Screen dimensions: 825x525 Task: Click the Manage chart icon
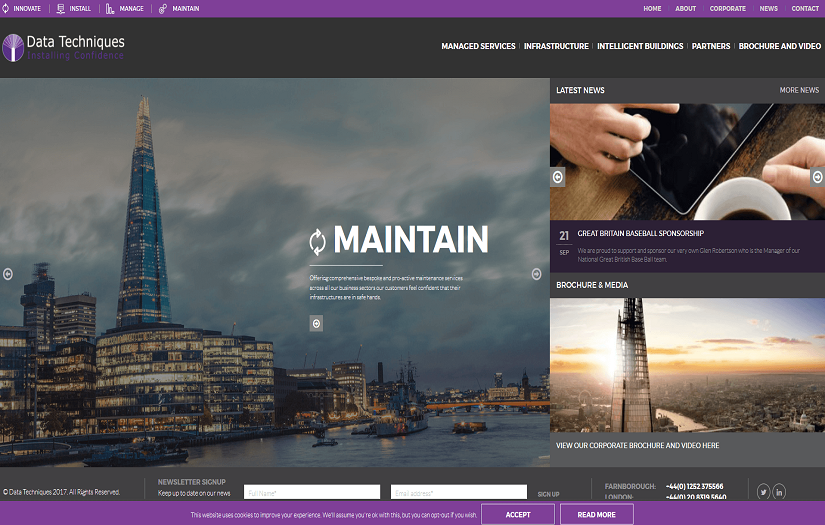(110, 8)
